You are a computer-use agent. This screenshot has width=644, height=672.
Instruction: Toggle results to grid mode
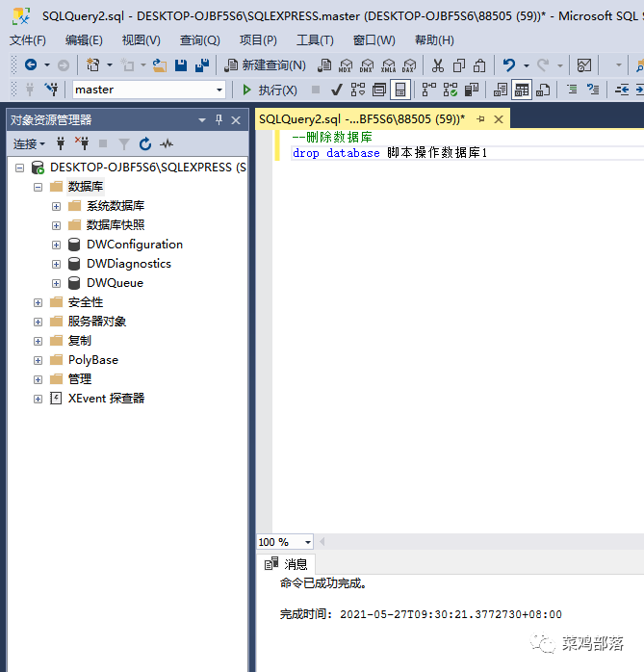[522, 90]
